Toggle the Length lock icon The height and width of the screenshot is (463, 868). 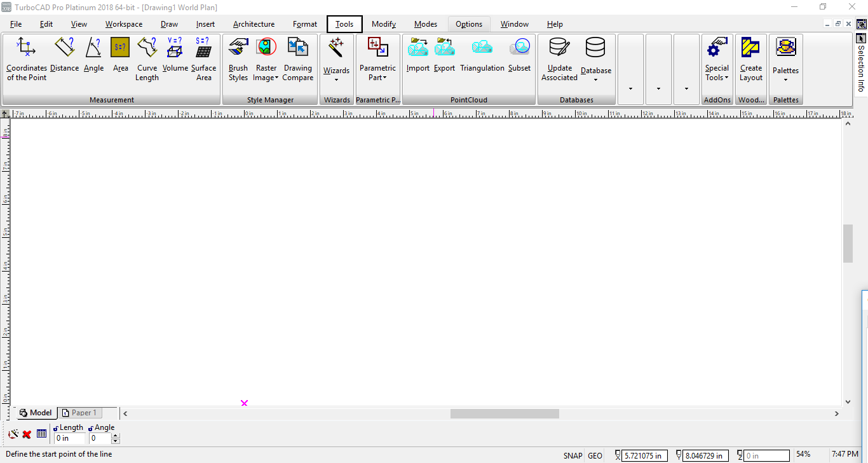tap(57, 428)
